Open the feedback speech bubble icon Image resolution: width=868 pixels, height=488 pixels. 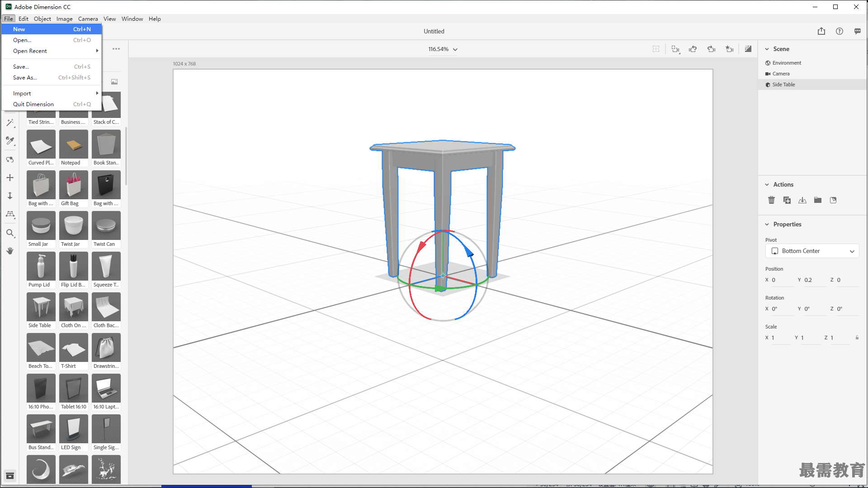coord(858,31)
